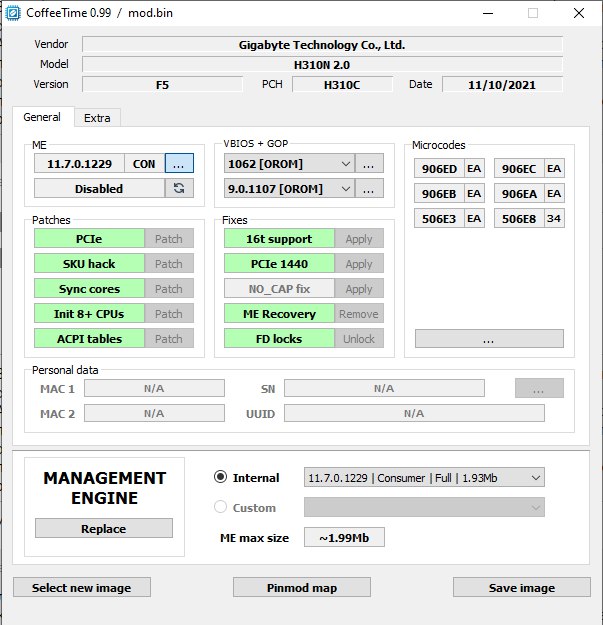Select the Internal radio button
This screenshot has width=603, height=625.
pyautogui.click(x=220, y=477)
